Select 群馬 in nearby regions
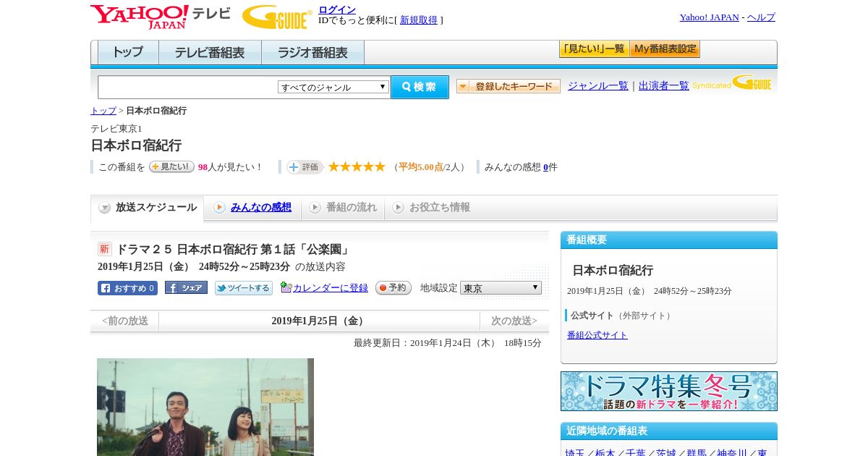868x456 pixels. (697, 453)
